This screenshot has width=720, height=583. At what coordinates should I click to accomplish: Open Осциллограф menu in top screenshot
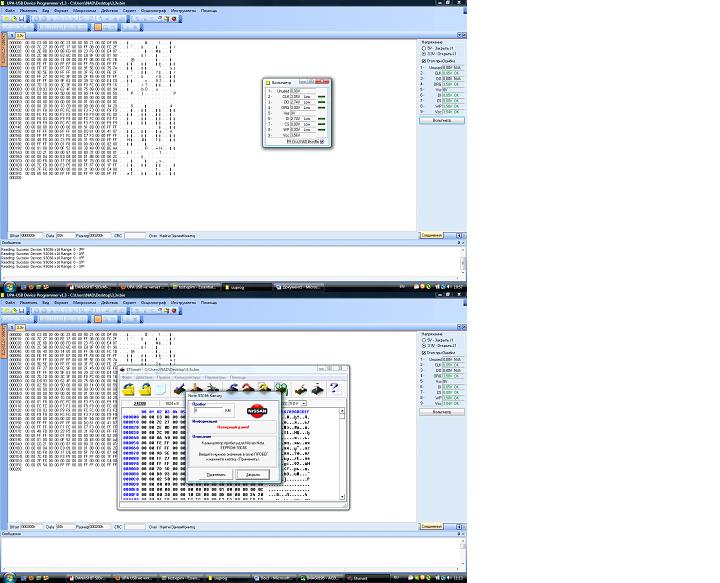(x=153, y=11)
